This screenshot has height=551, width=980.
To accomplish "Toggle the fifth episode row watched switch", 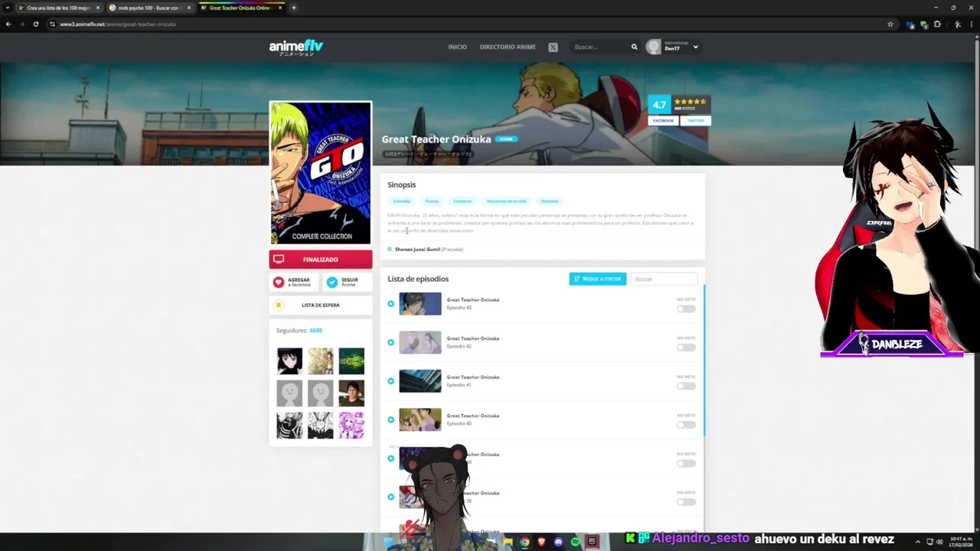I will click(x=686, y=464).
